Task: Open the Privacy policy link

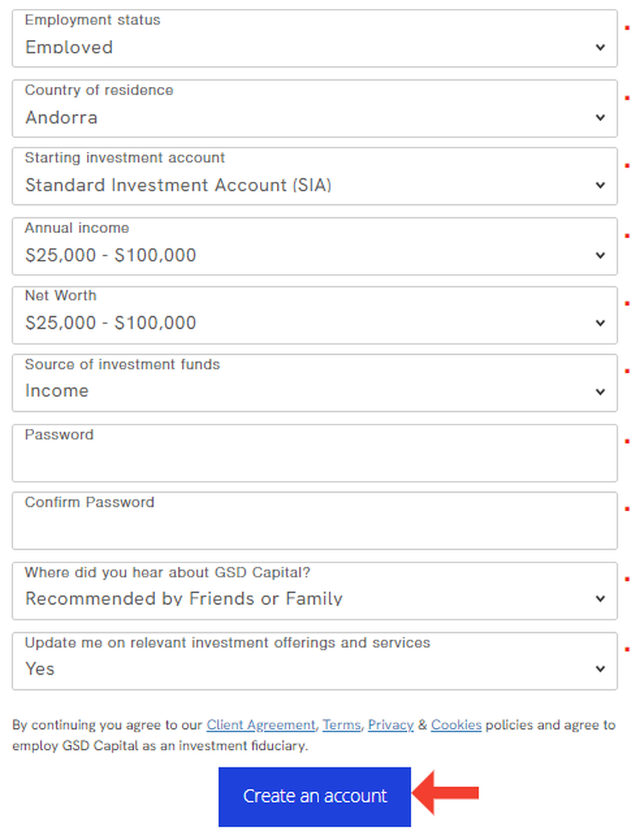Action: (390, 725)
